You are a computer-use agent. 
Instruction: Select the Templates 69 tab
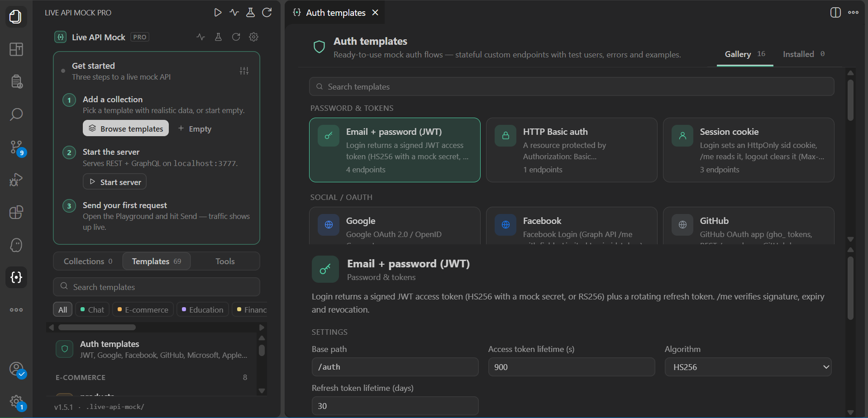(157, 261)
